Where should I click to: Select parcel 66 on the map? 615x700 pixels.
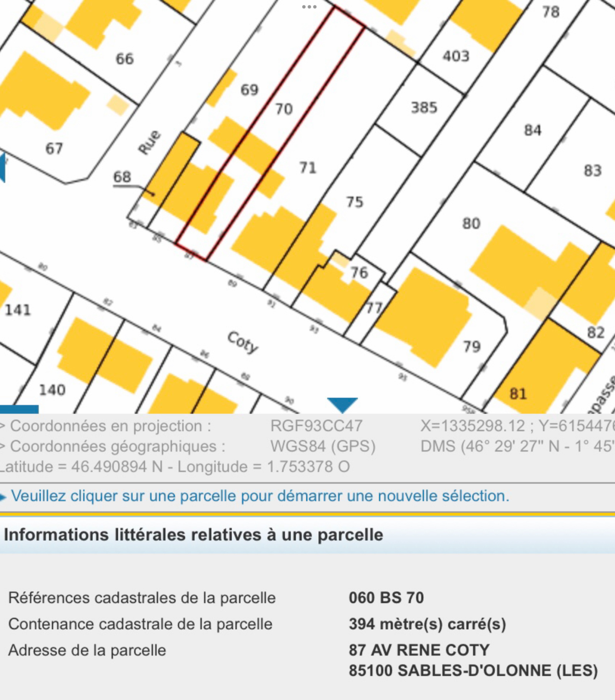pos(125,59)
